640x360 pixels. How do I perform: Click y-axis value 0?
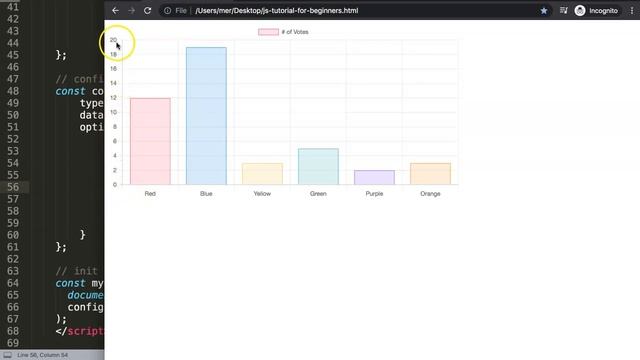point(115,184)
